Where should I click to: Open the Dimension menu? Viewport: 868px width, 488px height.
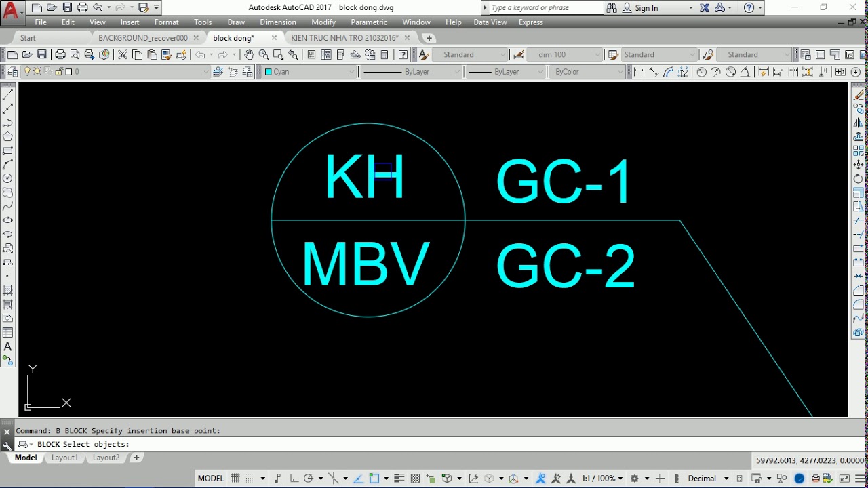pyautogui.click(x=277, y=22)
